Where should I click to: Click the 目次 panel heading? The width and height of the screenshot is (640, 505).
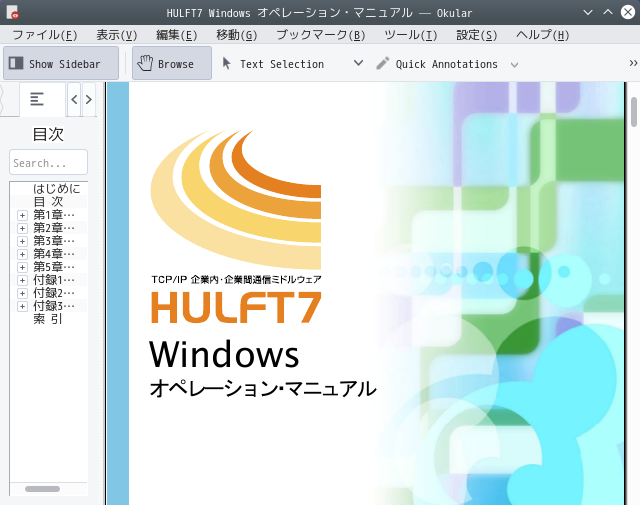coord(48,134)
